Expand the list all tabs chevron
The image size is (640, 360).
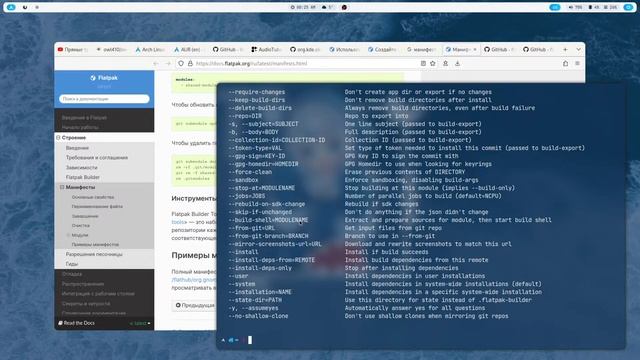[x=578, y=49]
